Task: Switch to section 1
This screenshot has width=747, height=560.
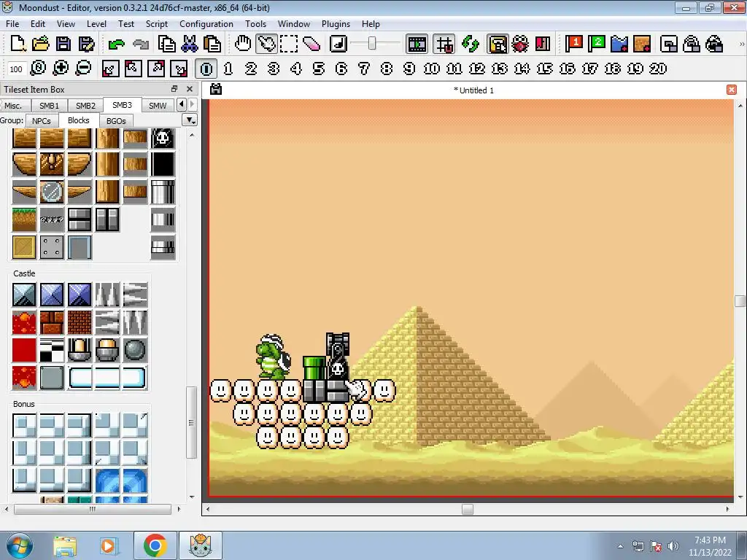Action: 228,69
